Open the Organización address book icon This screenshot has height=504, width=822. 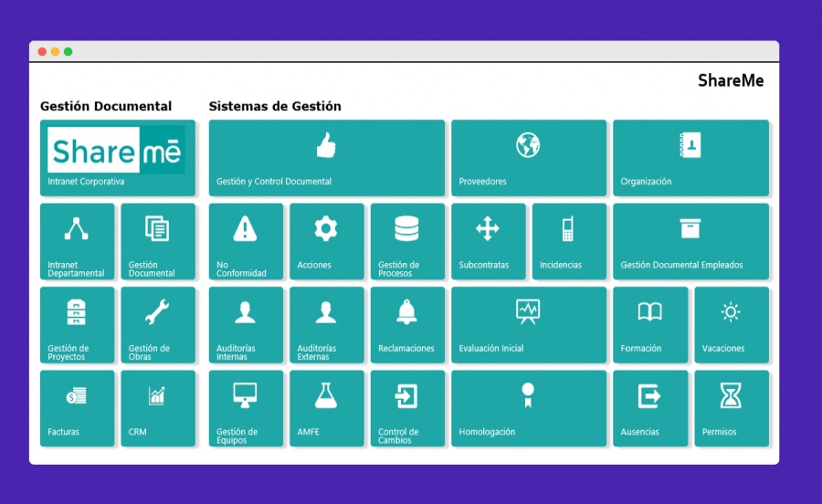point(690,145)
